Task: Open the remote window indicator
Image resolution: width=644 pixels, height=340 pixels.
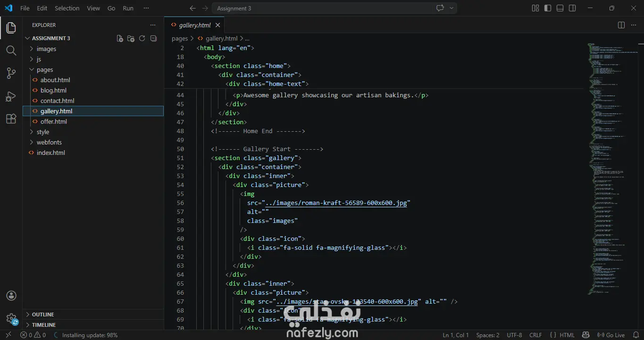Action: (x=8, y=335)
